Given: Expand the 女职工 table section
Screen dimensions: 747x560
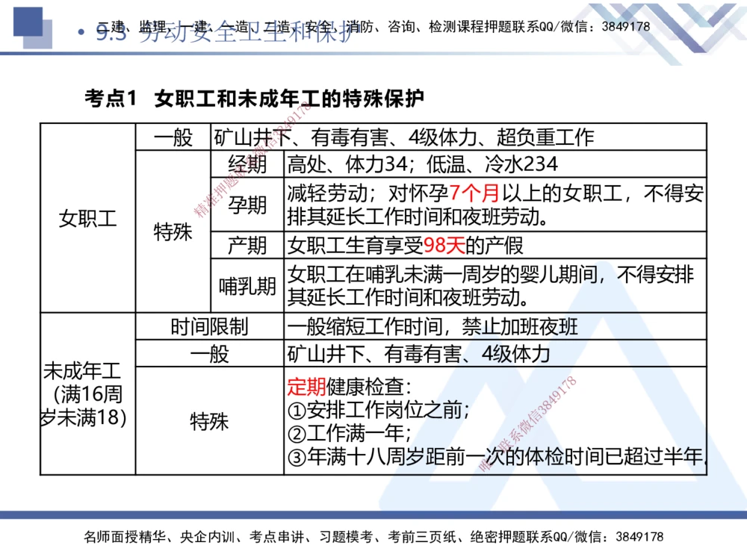Looking at the screenshot, I should [88, 220].
